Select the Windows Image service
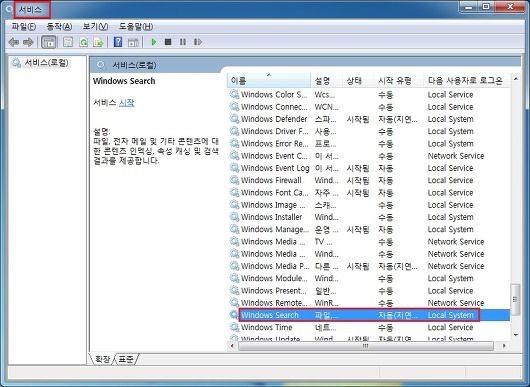Screen dimensions: 530x387 272,205
